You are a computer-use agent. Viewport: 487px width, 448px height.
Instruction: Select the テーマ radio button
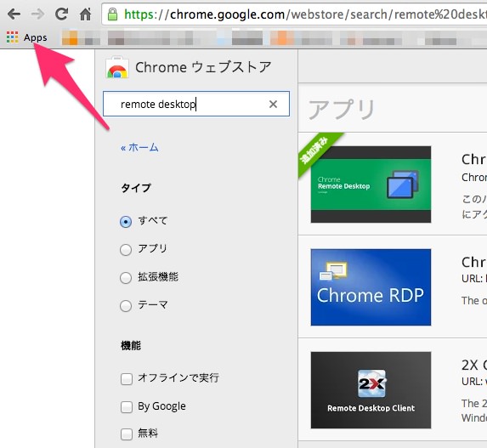point(126,306)
